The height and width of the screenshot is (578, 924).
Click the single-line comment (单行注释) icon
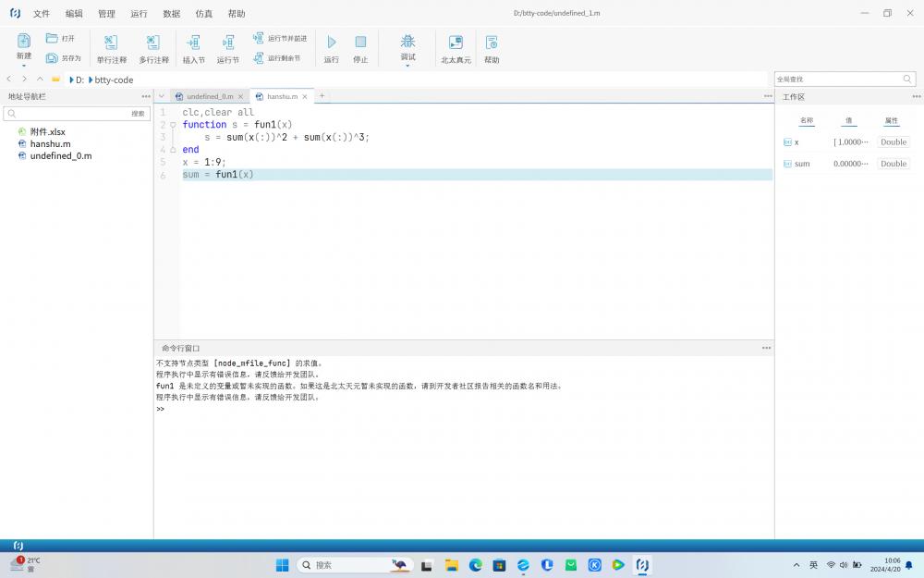pyautogui.click(x=111, y=43)
